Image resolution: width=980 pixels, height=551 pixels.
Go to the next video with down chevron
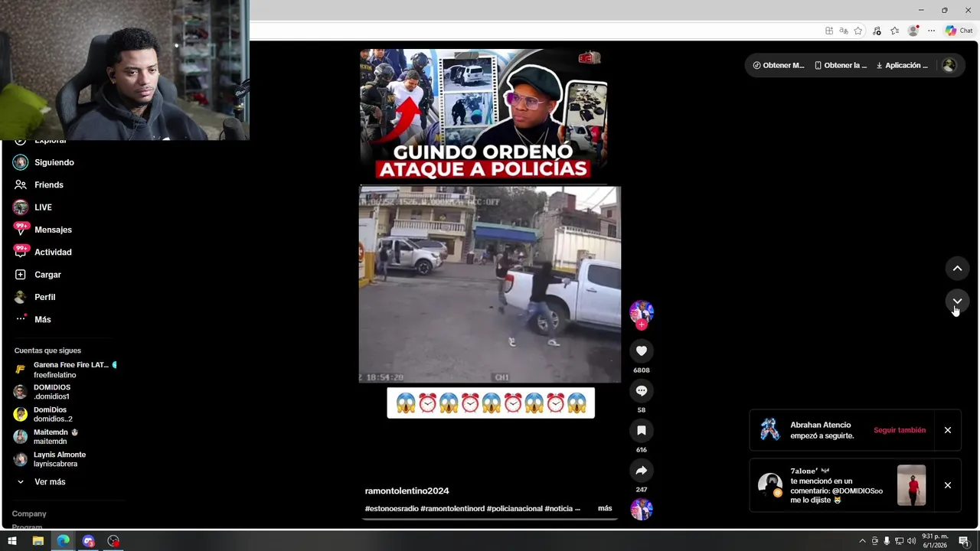pos(957,301)
